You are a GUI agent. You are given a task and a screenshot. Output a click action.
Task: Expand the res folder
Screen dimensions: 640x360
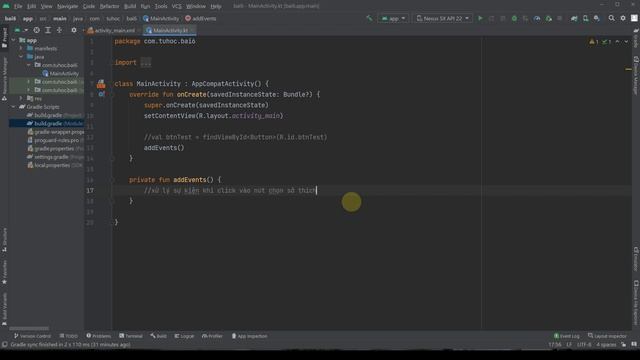point(21,98)
